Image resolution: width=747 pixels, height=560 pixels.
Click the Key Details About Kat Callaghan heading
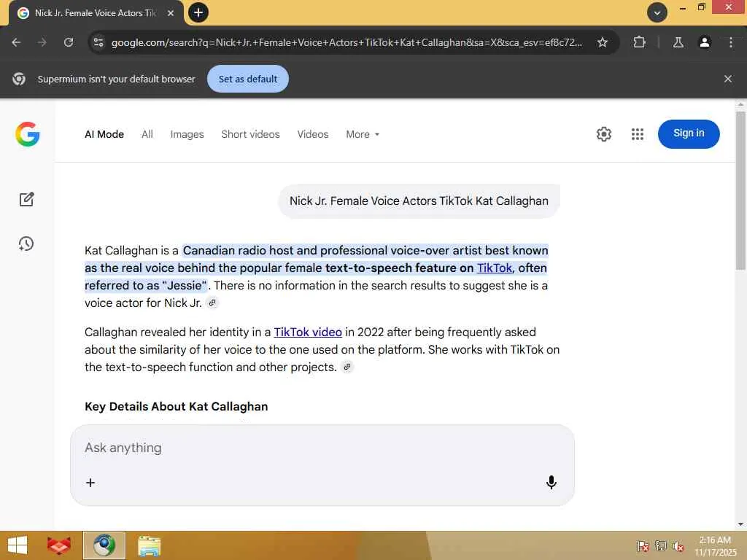point(177,406)
